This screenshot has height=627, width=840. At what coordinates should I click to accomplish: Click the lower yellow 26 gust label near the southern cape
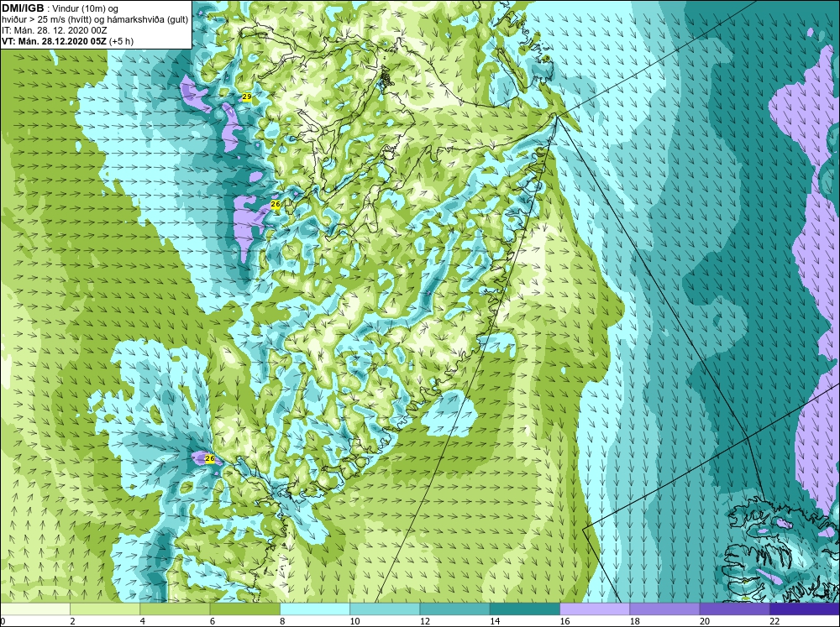tap(210, 459)
